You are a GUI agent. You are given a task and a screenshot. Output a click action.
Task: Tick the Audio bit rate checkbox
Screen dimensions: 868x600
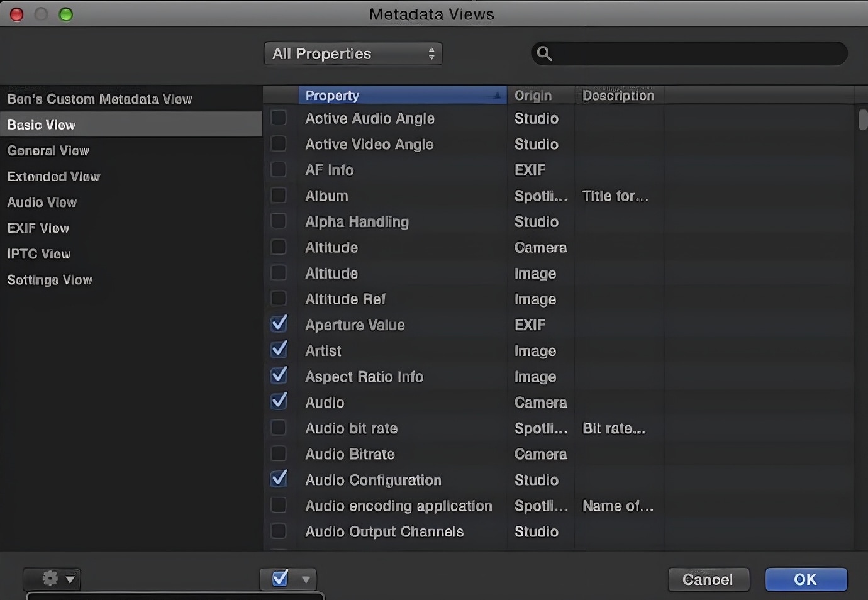click(x=279, y=428)
